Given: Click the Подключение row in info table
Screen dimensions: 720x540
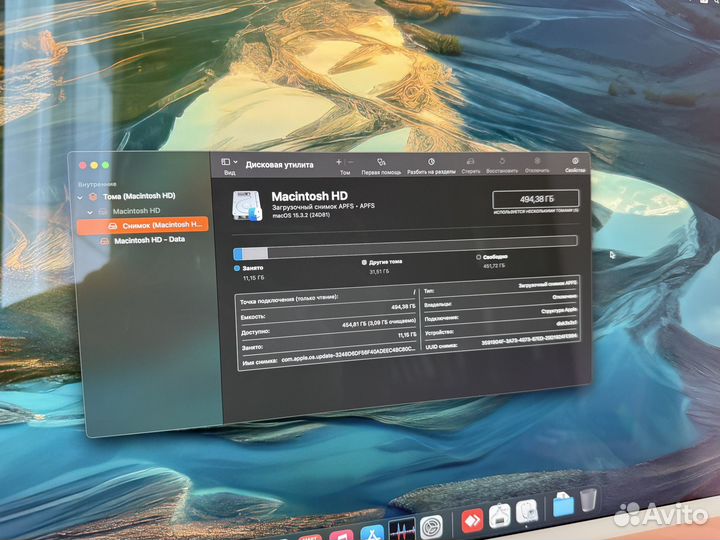Looking at the screenshot, I should coord(500,314).
